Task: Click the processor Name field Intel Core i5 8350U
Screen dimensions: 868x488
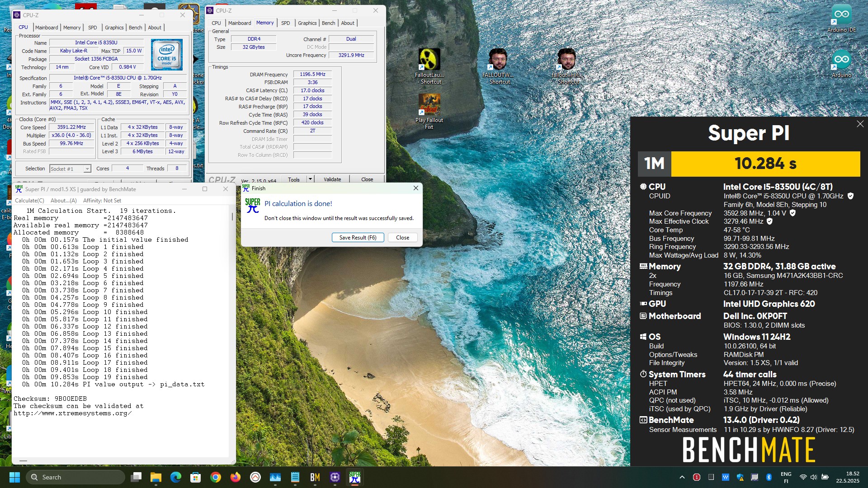Action: point(96,42)
